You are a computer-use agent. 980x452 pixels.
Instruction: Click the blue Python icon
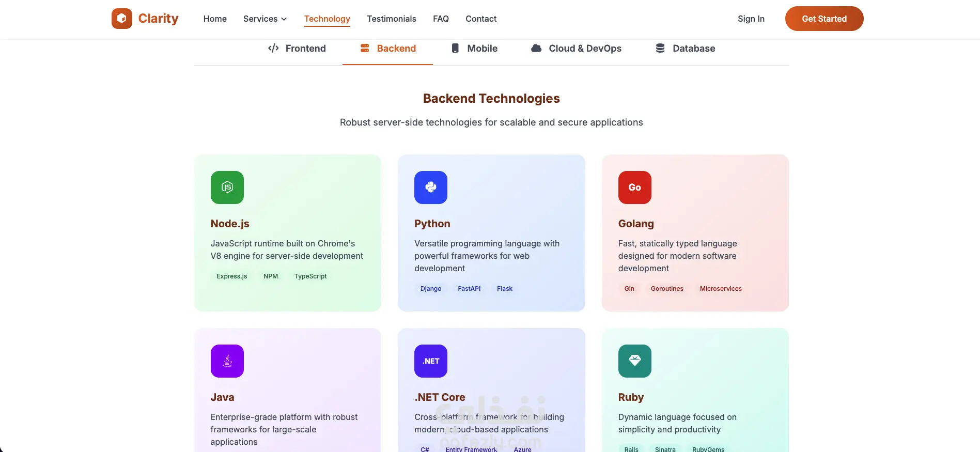point(431,188)
